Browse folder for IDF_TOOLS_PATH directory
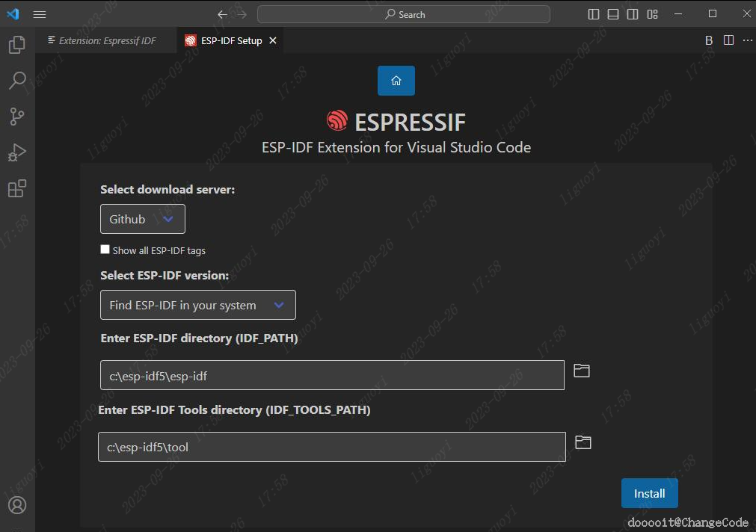This screenshot has width=756, height=532. coord(583,442)
